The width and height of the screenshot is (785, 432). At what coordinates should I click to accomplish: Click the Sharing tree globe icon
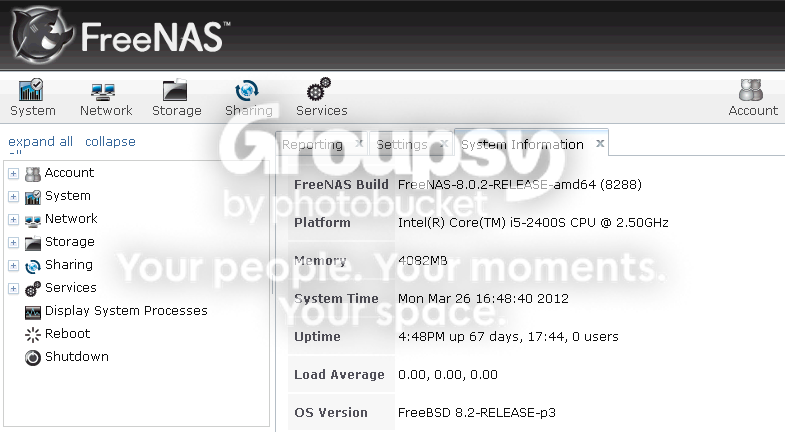[33, 266]
